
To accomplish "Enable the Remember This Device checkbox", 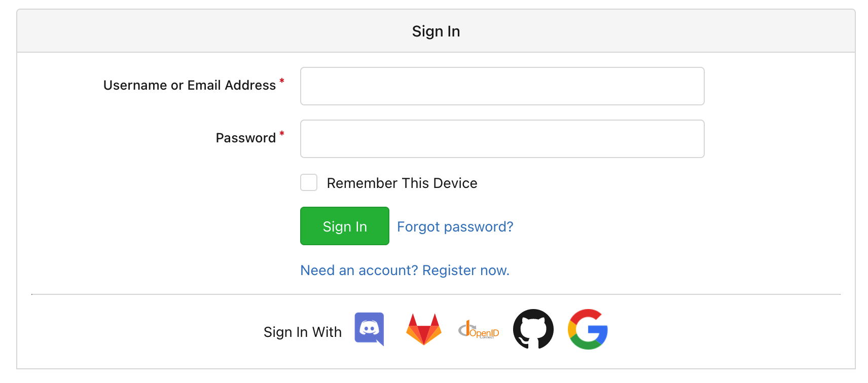I will (309, 182).
